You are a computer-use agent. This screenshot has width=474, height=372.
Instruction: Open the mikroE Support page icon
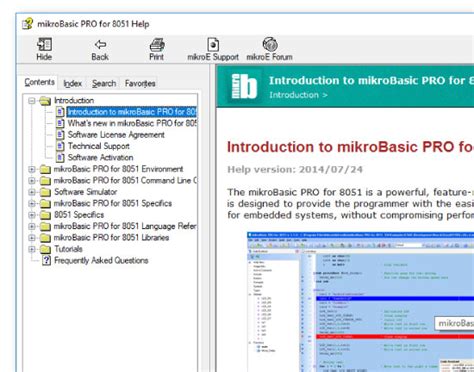click(x=213, y=45)
